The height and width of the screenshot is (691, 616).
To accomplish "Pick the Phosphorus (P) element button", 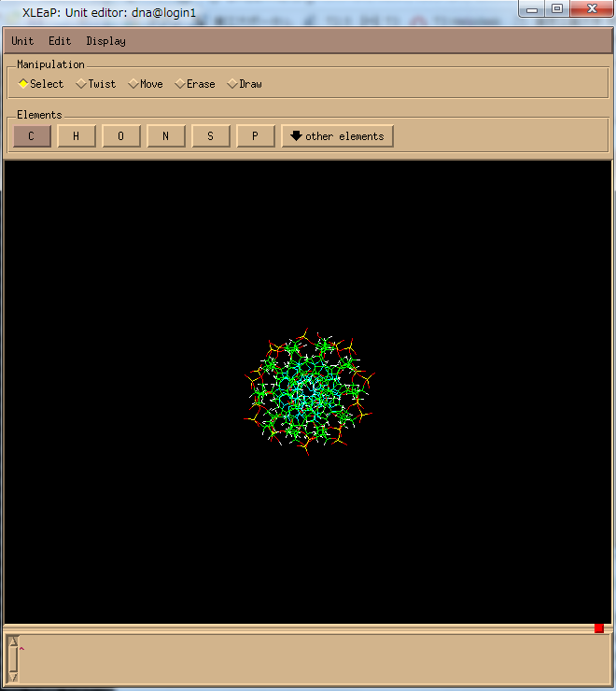I will (x=255, y=136).
